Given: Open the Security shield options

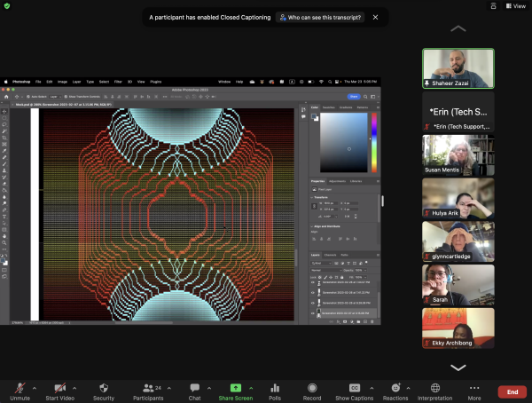Looking at the screenshot, I should (x=104, y=388).
